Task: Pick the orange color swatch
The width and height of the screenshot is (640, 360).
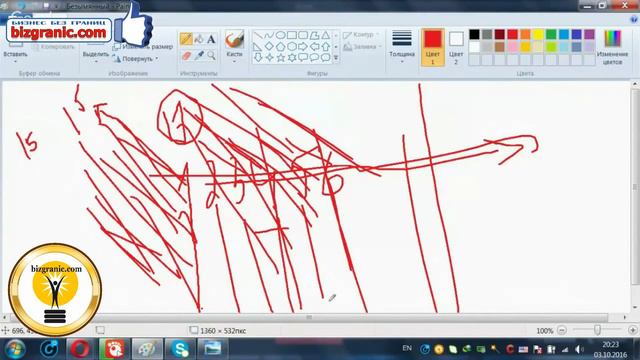Action: [525, 34]
